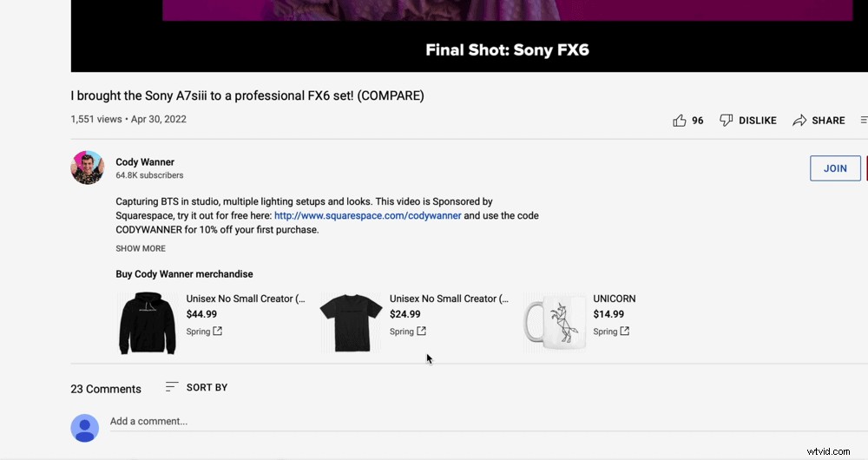
Task: Select the unicorn mug merchandise thumbnail
Action: pos(555,323)
